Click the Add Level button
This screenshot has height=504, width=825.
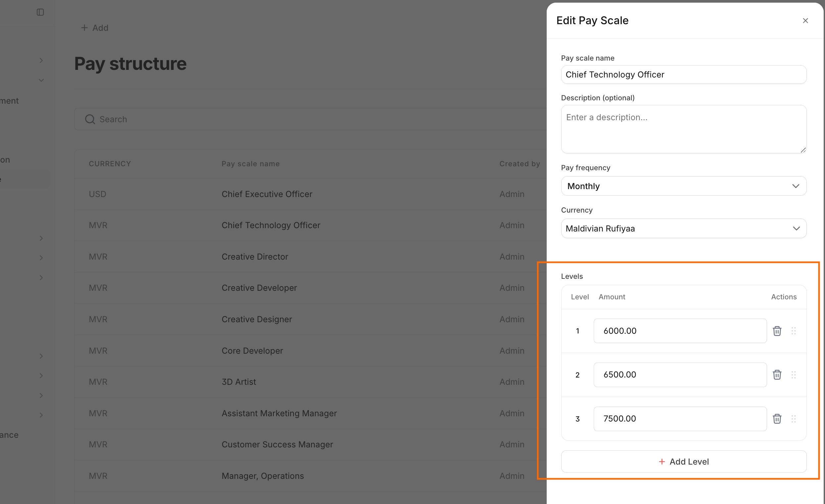pos(684,462)
